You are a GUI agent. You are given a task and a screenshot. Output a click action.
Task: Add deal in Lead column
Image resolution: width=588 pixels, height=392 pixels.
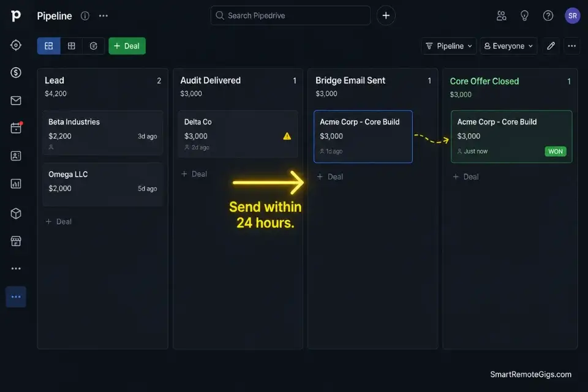(59, 222)
